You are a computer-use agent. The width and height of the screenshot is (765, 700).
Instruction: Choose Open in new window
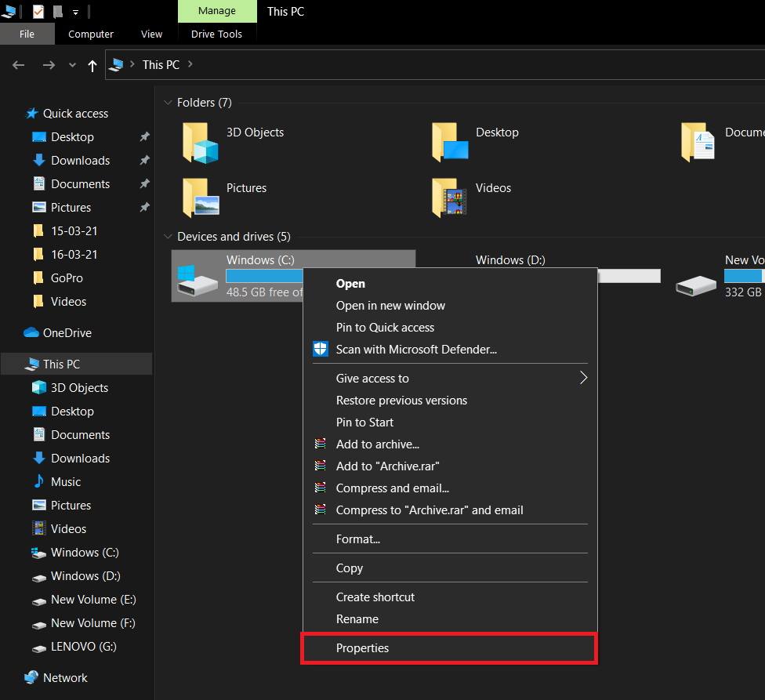tap(450, 306)
